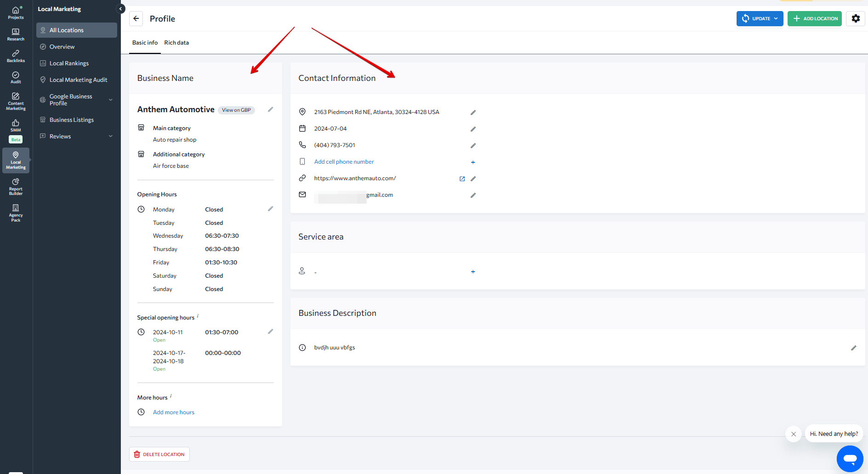Collapse the Local Marketing sidebar panel
The image size is (868, 474).
click(x=121, y=9)
